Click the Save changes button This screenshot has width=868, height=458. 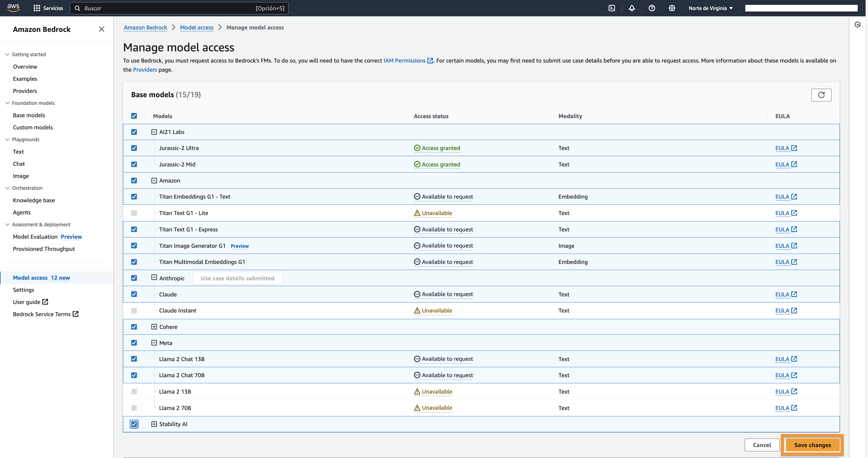pyautogui.click(x=812, y=445)
